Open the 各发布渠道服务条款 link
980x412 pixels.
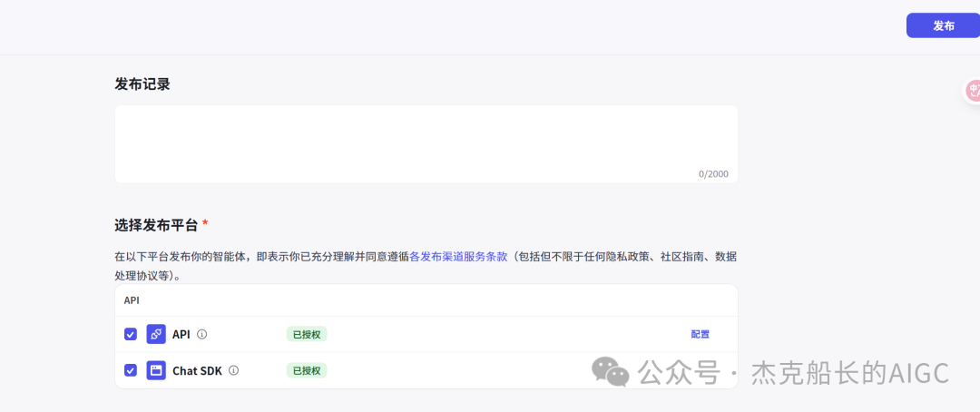tap(458, 256)
